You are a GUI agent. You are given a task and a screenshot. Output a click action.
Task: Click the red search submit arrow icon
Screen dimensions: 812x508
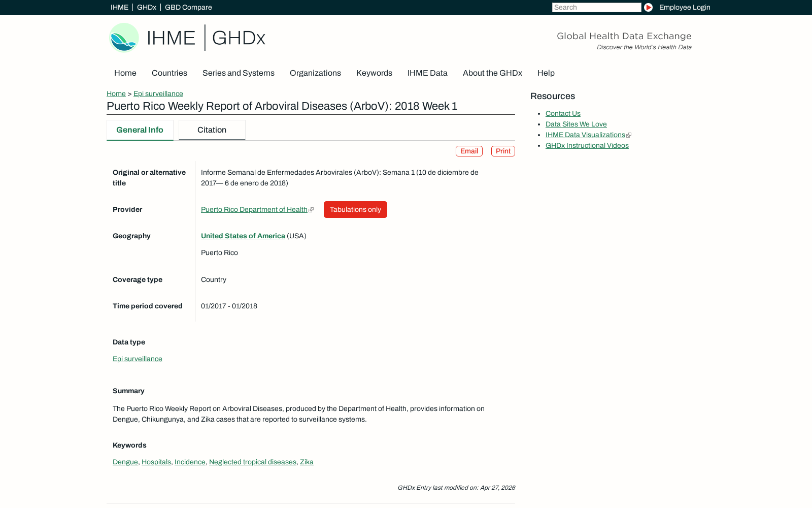pos(648,7)
